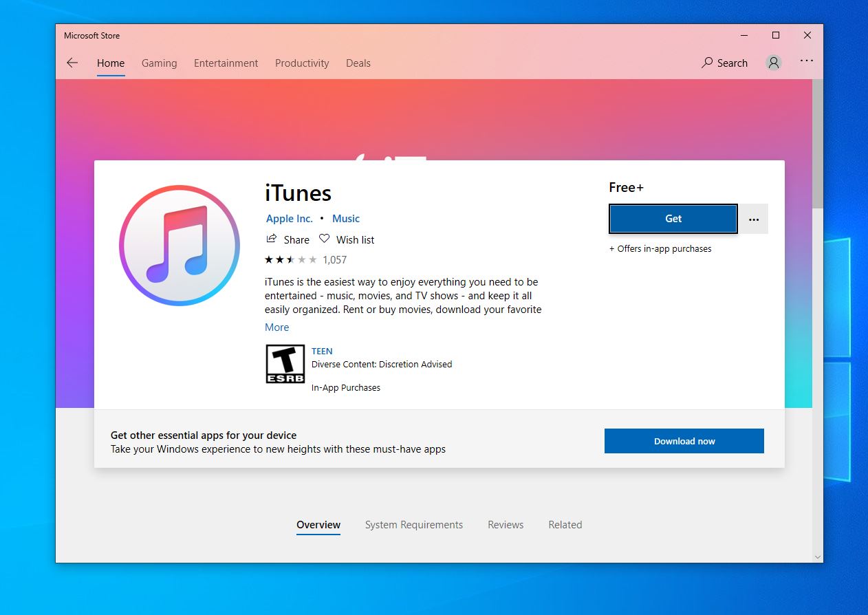
Task: Click the Search magnifier button
Action: click(x=724, y=63)
